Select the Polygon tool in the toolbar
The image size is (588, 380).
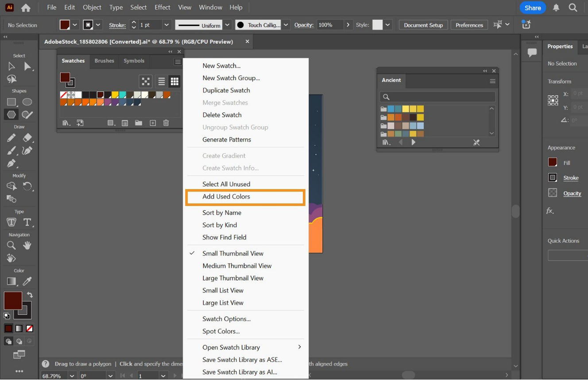11,115
